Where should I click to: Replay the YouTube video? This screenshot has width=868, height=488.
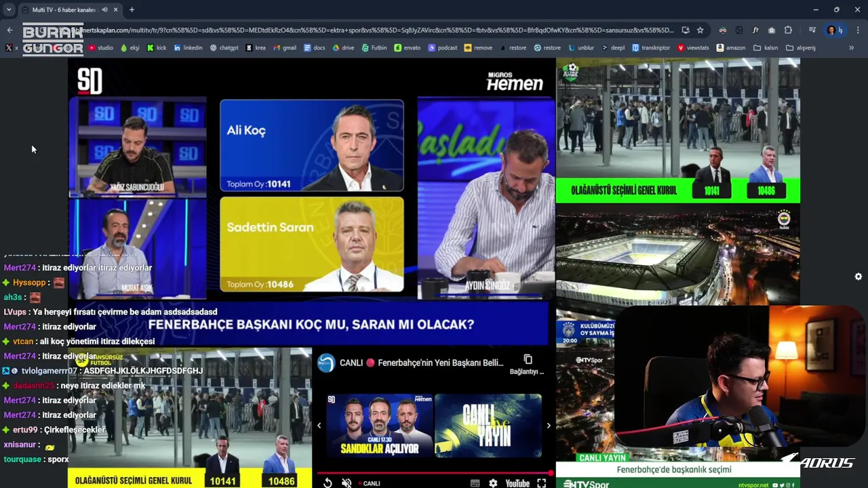(327, 483)
